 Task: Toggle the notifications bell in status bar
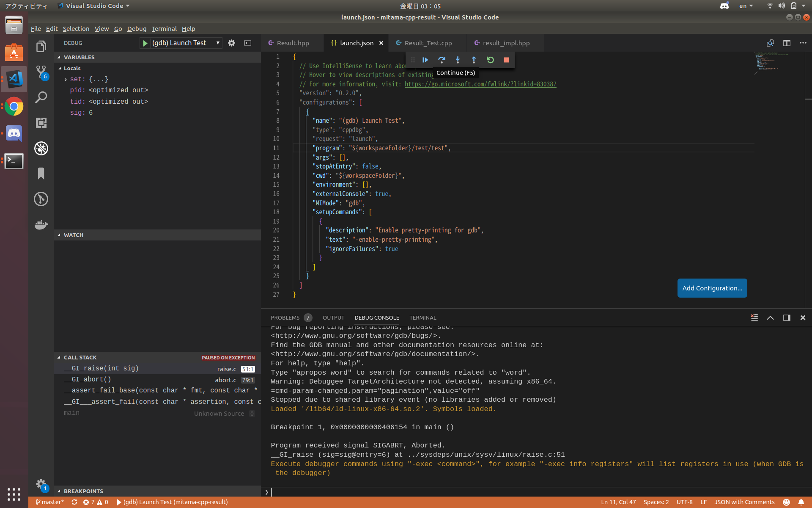801,502
